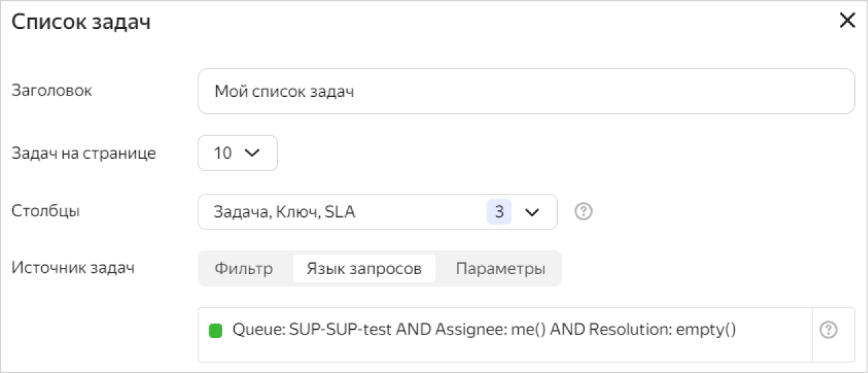
Task: Click green query status indicator
Action: (x=215, y=330)
